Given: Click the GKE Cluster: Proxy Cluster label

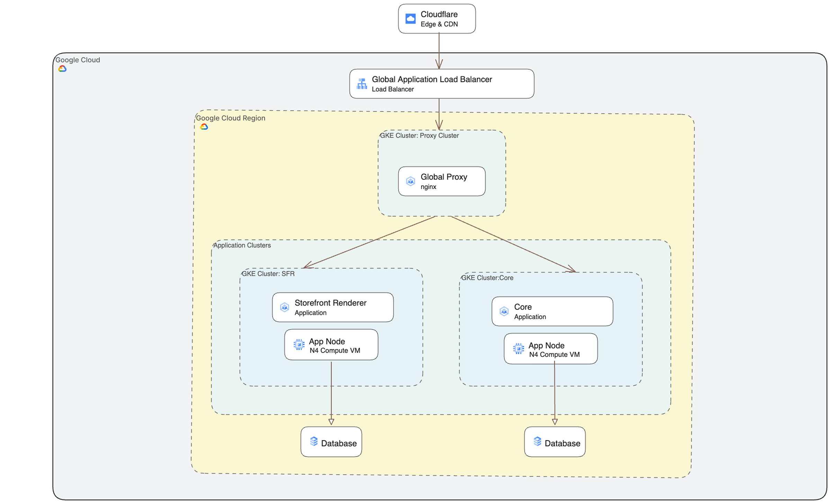Looking at the screenshot, I should (x=420, y=136).
